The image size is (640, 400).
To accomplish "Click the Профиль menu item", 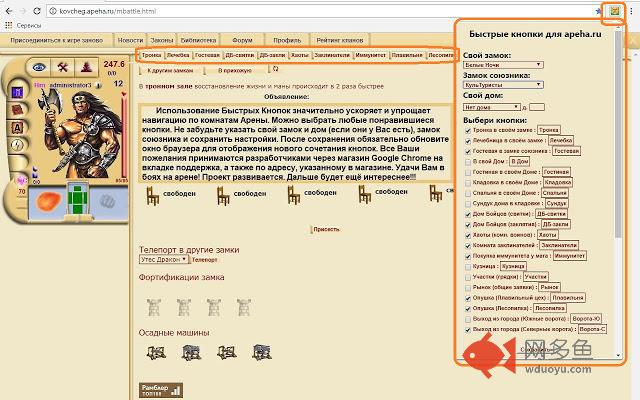I will click(x=287, y=40).
